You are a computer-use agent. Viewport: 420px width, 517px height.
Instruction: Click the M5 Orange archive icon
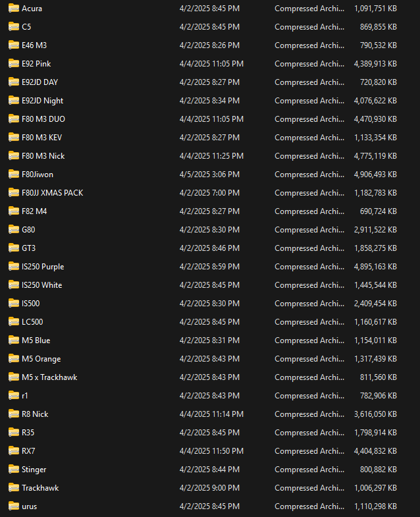click(14, 359)
